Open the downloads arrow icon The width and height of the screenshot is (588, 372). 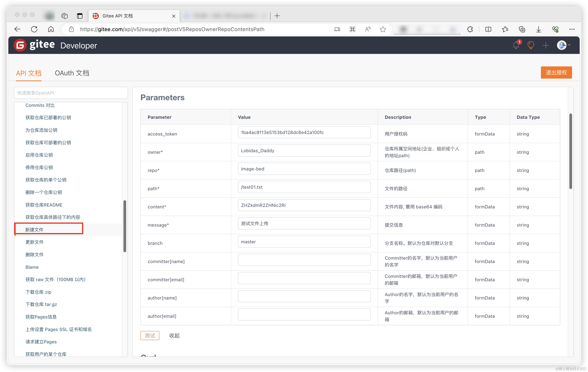click(x=538, y=29)
